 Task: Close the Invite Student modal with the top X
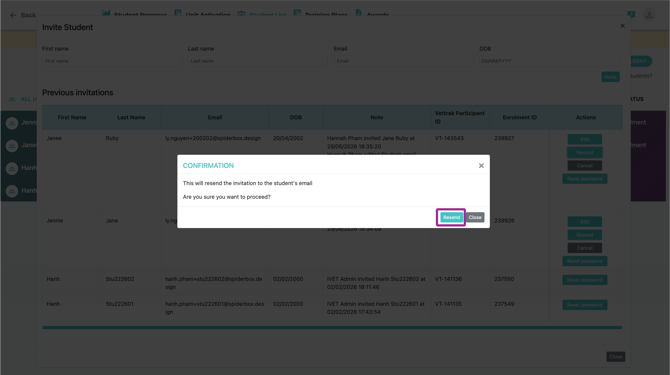623,26
